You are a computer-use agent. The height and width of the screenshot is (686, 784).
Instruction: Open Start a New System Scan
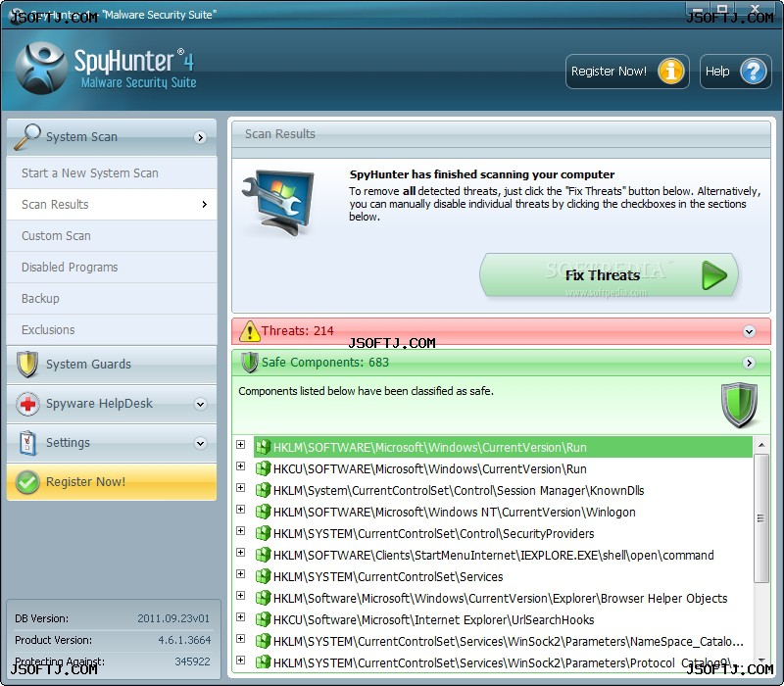(x=112, y=173)
